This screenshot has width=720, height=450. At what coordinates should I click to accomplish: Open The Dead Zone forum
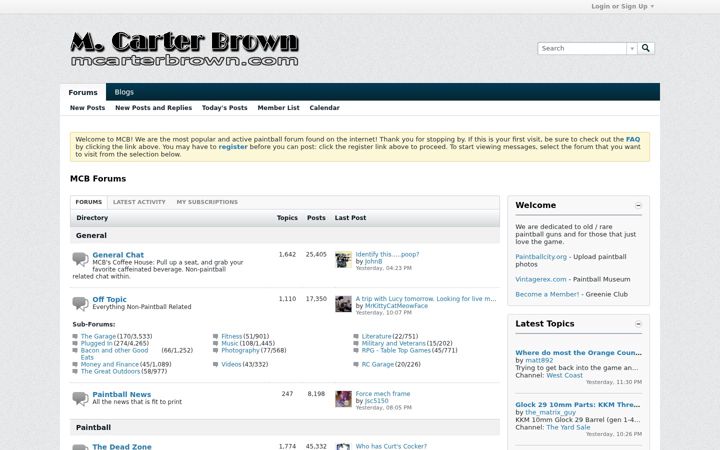[x=122, y=446]
